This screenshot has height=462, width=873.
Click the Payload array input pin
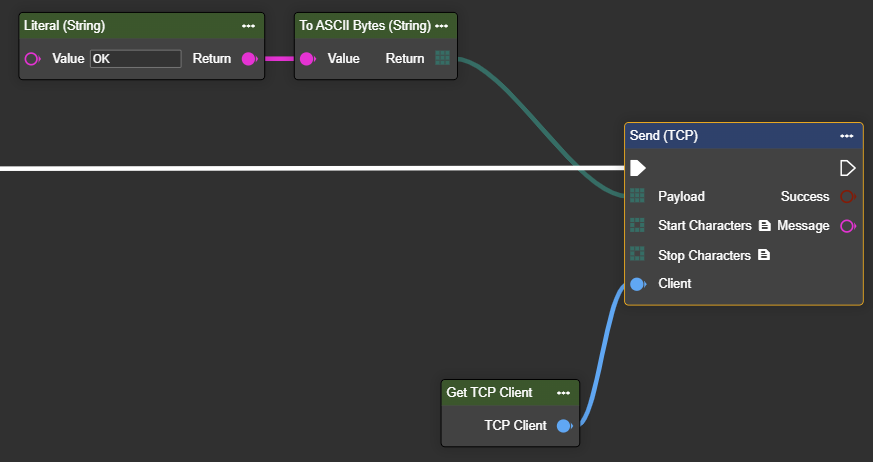[x=638, y=197]
